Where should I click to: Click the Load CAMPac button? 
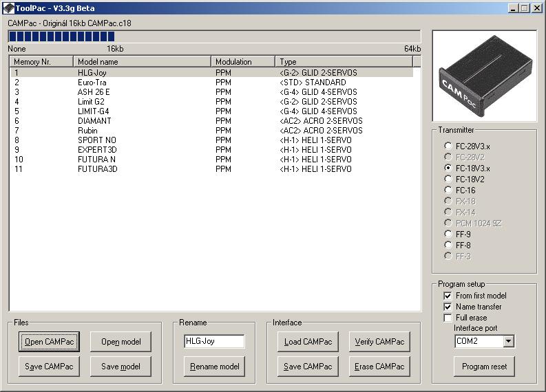308,342
